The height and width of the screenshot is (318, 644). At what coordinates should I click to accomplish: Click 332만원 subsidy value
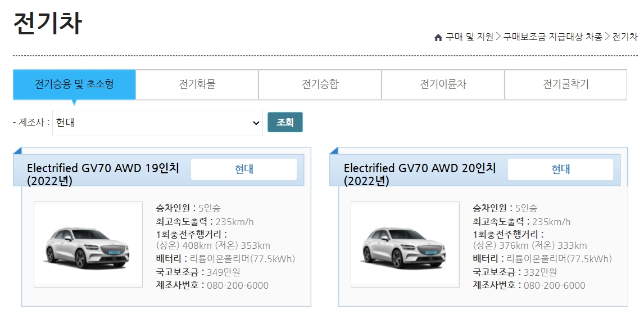[x=540, y=272]
